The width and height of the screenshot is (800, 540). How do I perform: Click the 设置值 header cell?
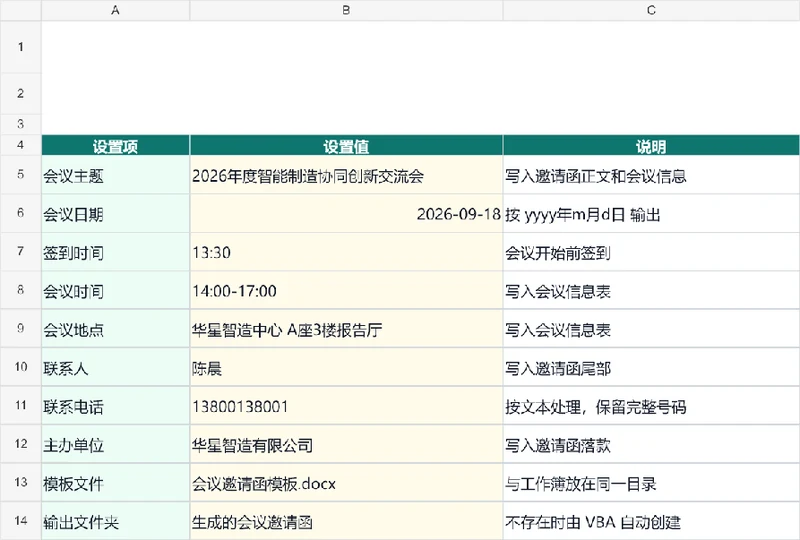click(346, 145)
